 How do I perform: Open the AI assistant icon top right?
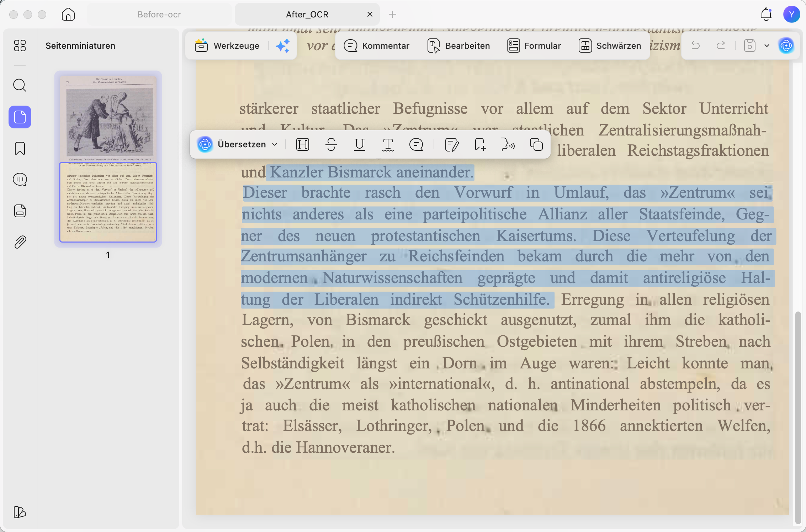click(786, 46)
